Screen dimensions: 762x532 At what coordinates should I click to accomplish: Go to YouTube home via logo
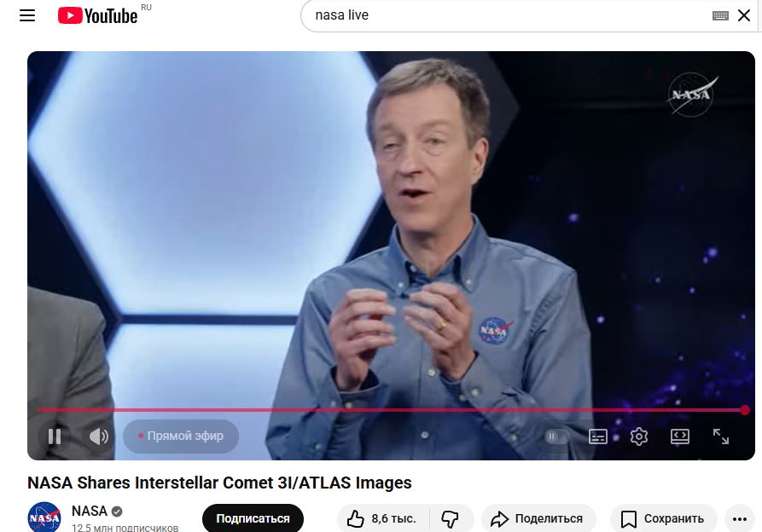[x=97, y=15]
